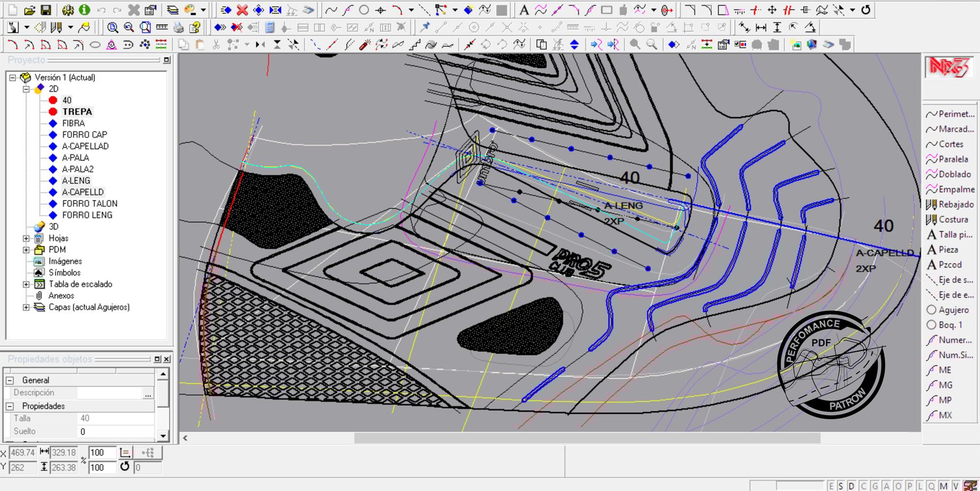Viewport: 980px width, 491px height.
Task: Click the Save floppy disk icon
Action: pyautogui.click(x=46, y=10)
